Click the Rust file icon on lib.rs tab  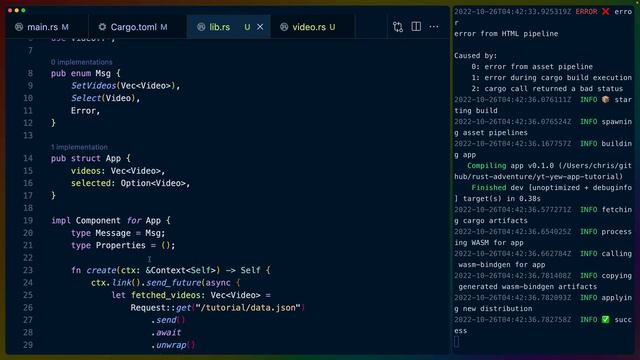(201, 27)
